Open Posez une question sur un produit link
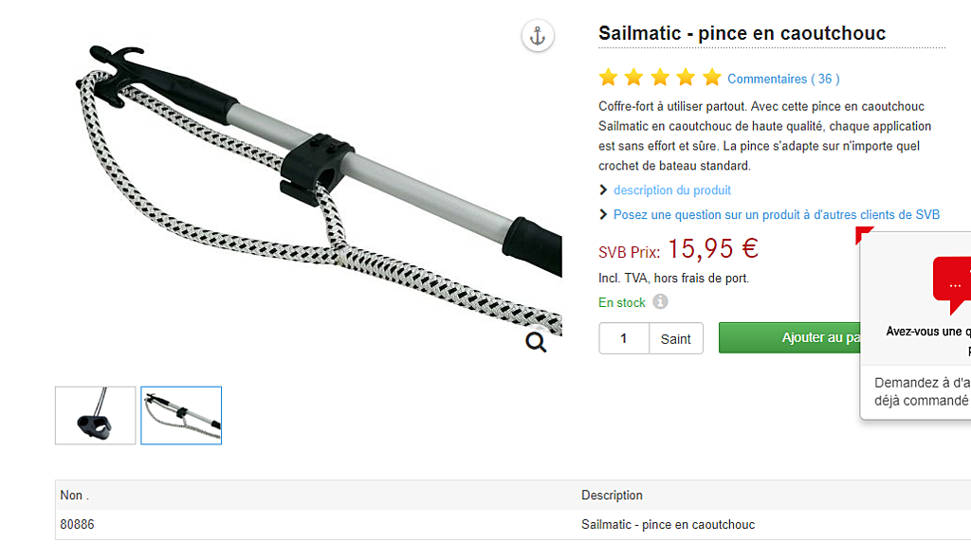This screenshot has height=560, width=971. click(x=777, y=215)
